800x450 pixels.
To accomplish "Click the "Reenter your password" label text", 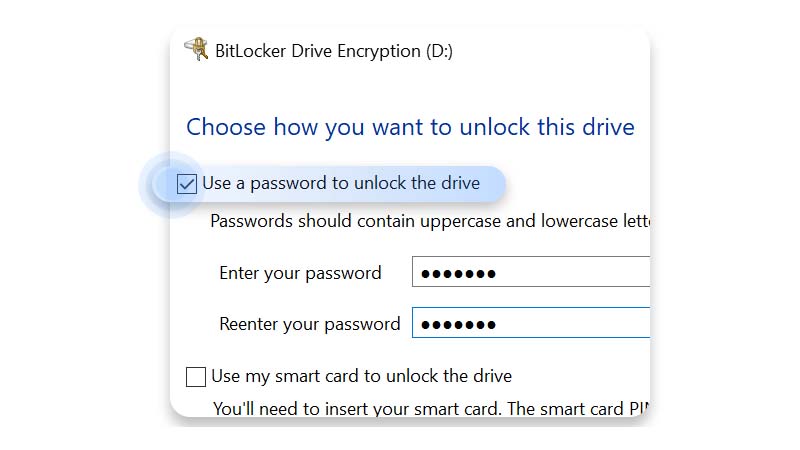I will tap(310, 324).
